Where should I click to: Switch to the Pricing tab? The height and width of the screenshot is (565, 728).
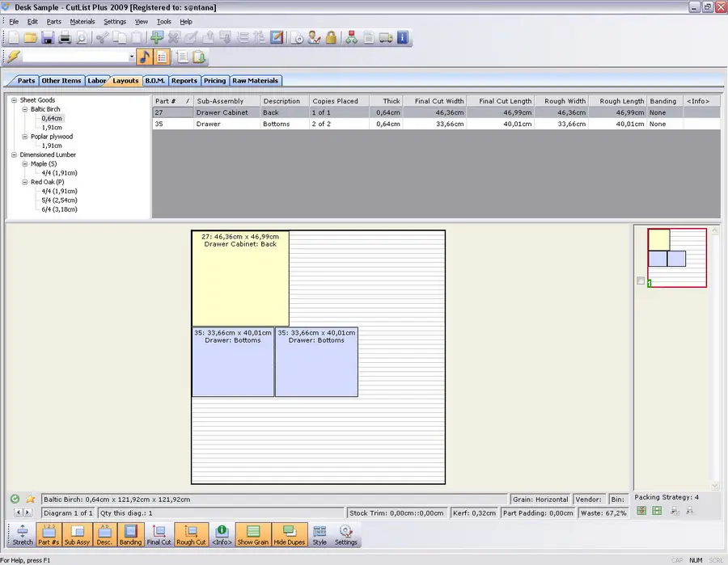click(x=214, y=81)
